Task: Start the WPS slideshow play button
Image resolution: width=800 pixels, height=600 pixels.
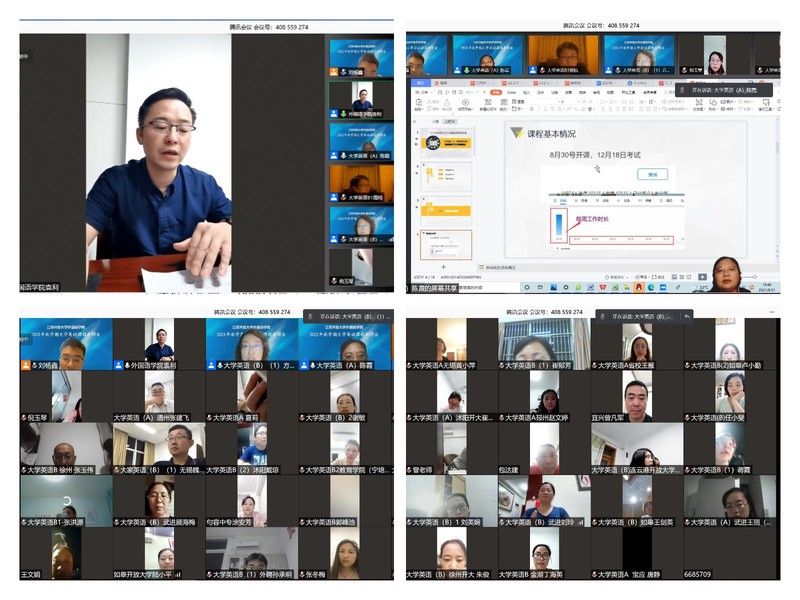Action: (x=703, y=277)
